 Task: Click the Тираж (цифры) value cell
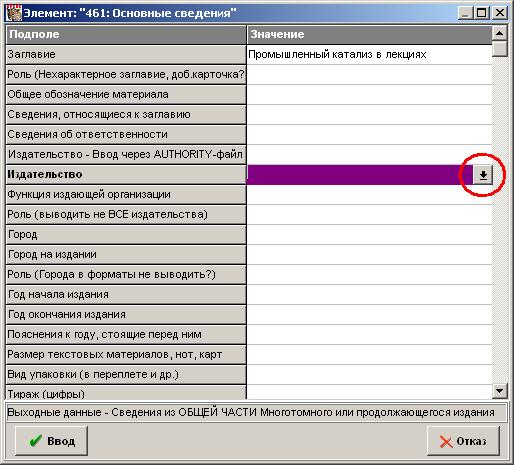pos(369,392)
